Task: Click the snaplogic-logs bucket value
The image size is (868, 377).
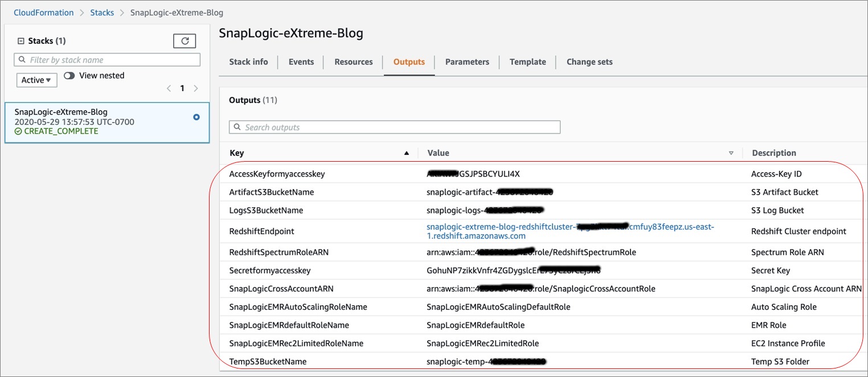Action: coord(485,210)
